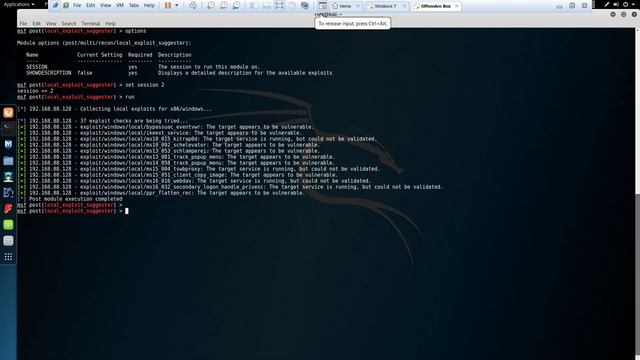Open snapshot manager toolbar icon
Image resolution: width=640 pixels, height=360 pixels.
coord(236,5)
